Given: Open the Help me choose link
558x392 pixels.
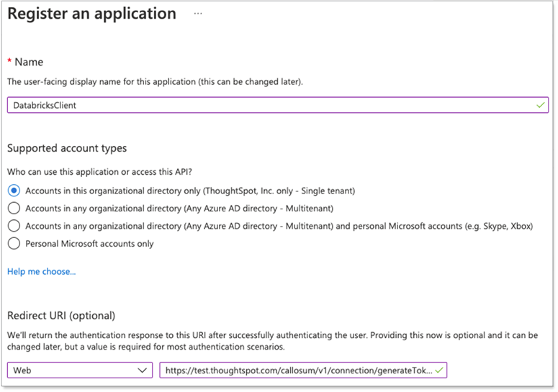Looking at the screenshot, I should click(41, 271).
